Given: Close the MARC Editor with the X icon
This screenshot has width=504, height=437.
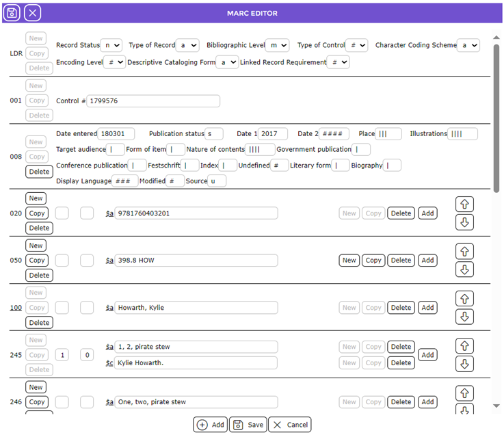Looking at the screenshot, I should [32, 13].
